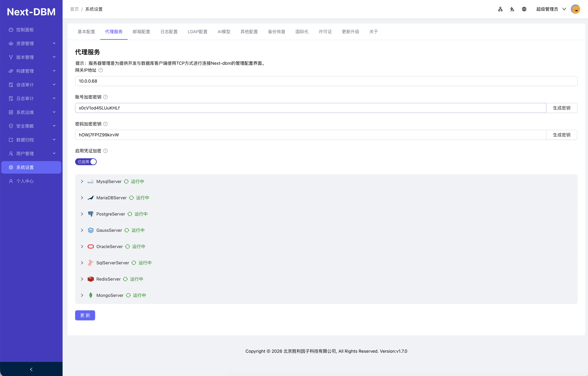
Task: Expand the 资源管理 sidebar menu
Action: tap(31, 43)
